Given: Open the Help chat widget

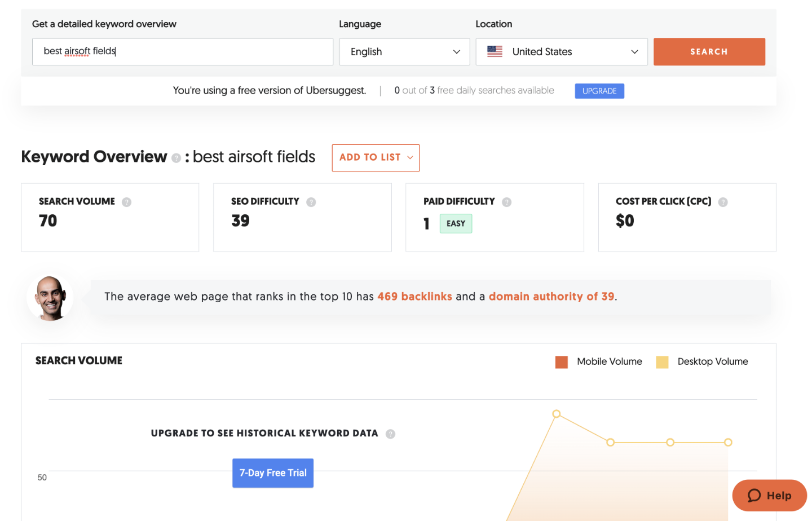Looking at the screenshot, I should point(769,496).
